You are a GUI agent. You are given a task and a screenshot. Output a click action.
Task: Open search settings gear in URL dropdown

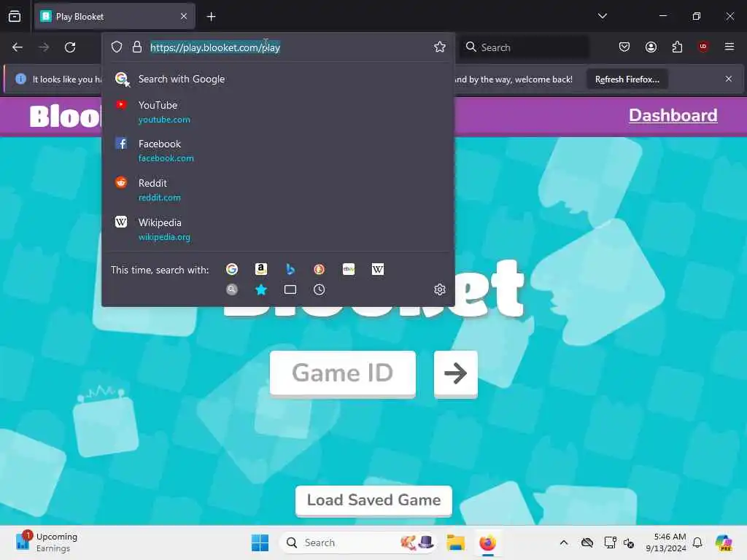(x=440, y=289)
